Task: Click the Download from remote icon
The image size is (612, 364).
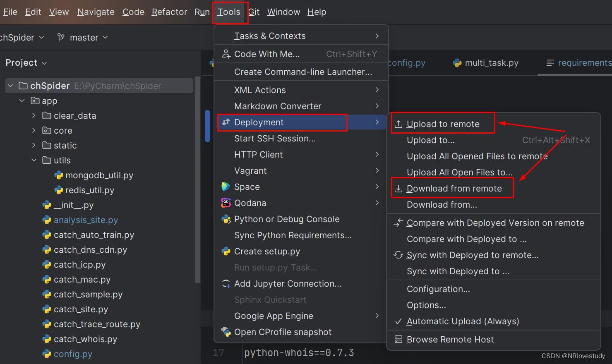Action: pos(398,188)
